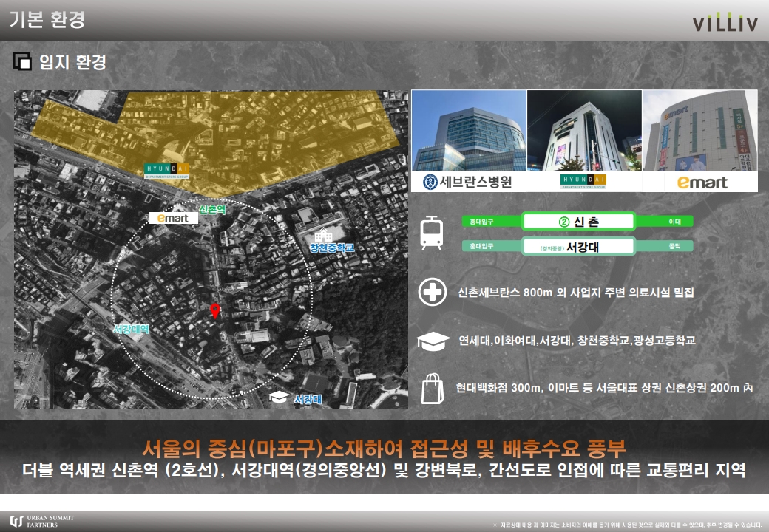Click the emart label on the map
This screenshot has height=532, width=769.
pyautogui.click(x=174, y=218)
